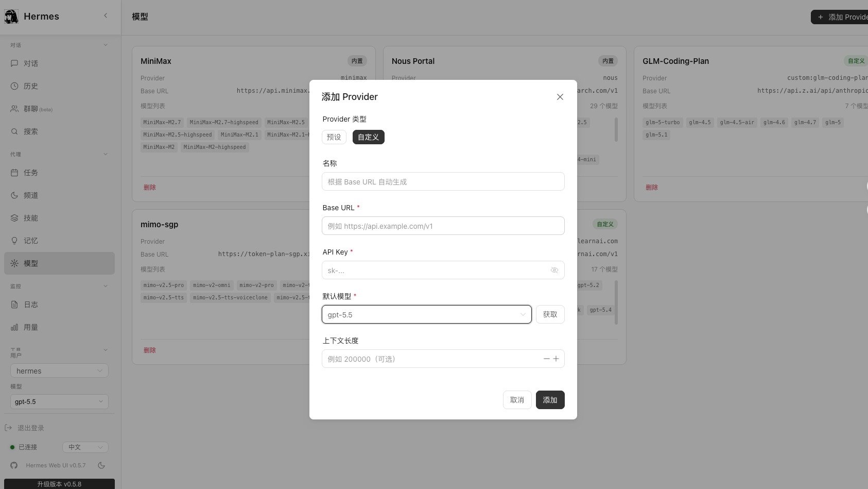Click gpt-5.4 model tag
This screenshot has width=868, height=489.
[601, 310]
